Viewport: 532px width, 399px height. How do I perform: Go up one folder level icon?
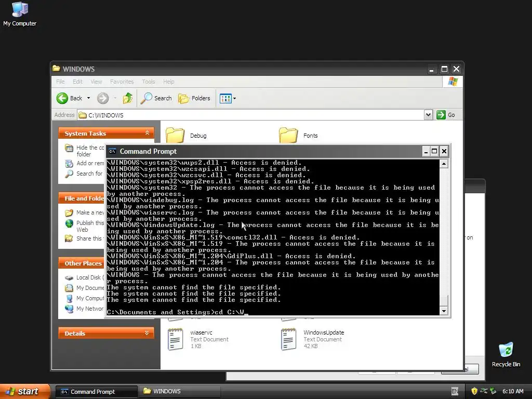(x=128, y=98)
